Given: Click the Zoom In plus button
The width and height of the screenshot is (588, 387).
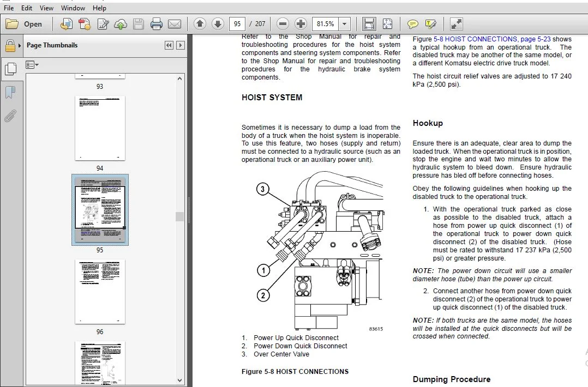Looking at the screenshot, I should coord(301,24).
